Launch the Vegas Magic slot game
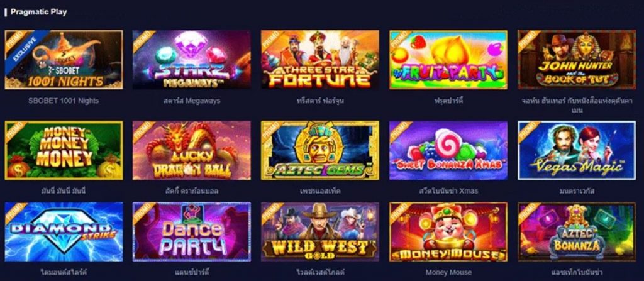This screenshot has height=281, width=644. coord(577,150)
